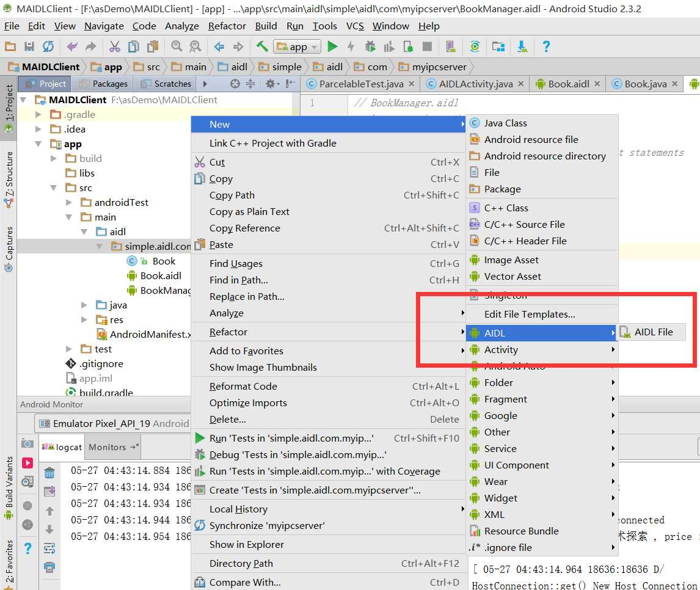Clear logcat with the trash can icon
The height and width of the screenshot is (590, 700).
point(49,472)
